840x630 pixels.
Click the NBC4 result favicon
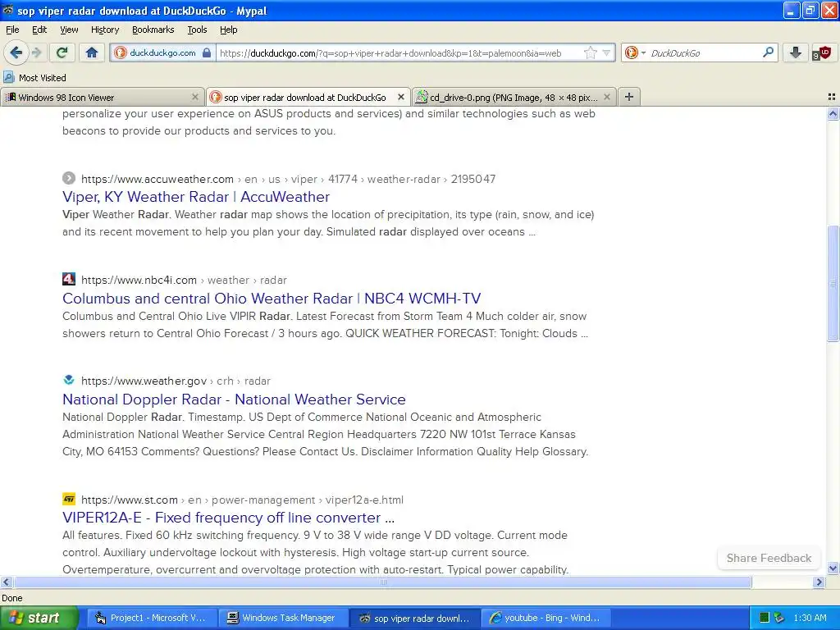pos(69,279)
